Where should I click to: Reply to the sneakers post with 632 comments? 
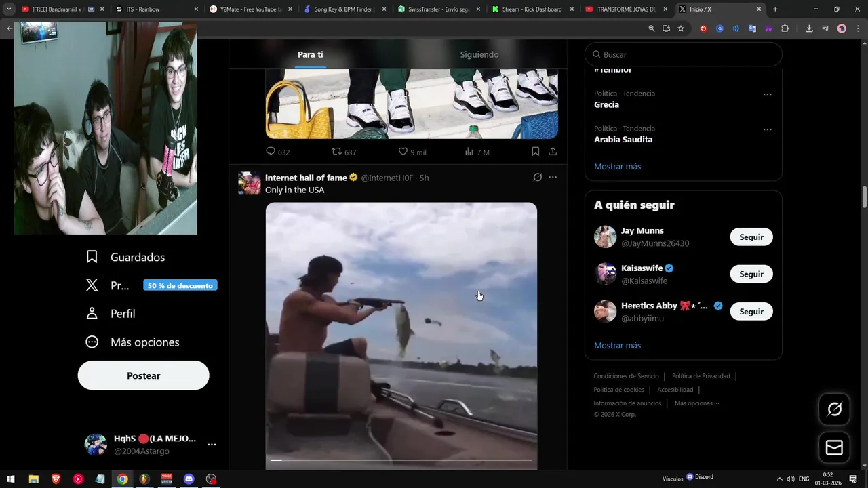[x=277, y=152]
